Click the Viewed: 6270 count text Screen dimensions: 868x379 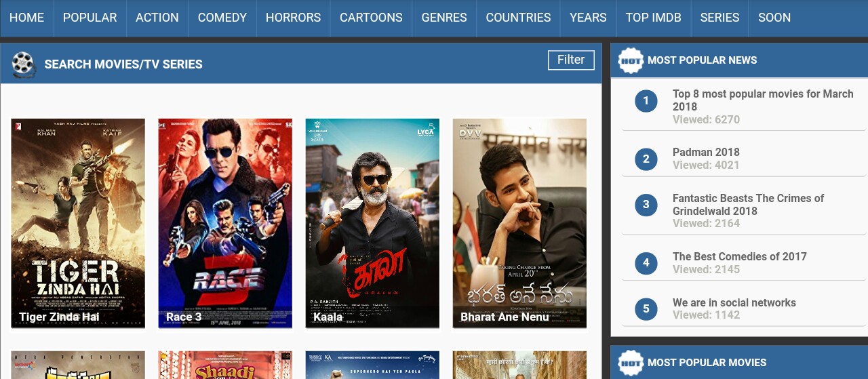coord(706,119)
